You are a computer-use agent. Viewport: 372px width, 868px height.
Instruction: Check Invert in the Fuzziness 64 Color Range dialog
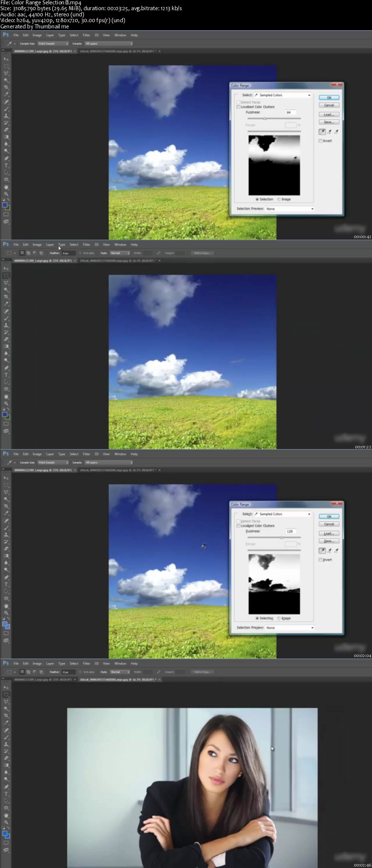(x=320, y=141)
